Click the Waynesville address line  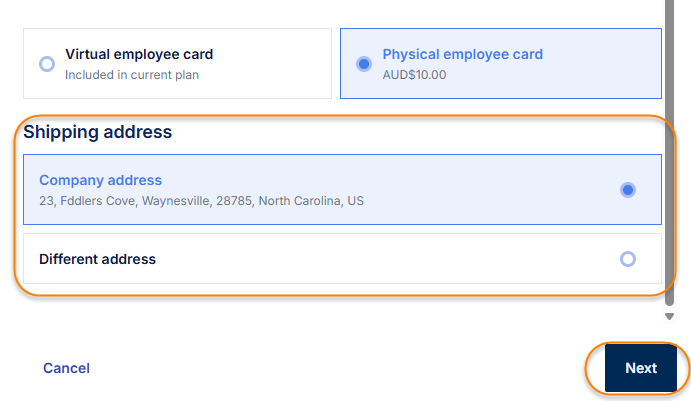click(x=201, y=201)
